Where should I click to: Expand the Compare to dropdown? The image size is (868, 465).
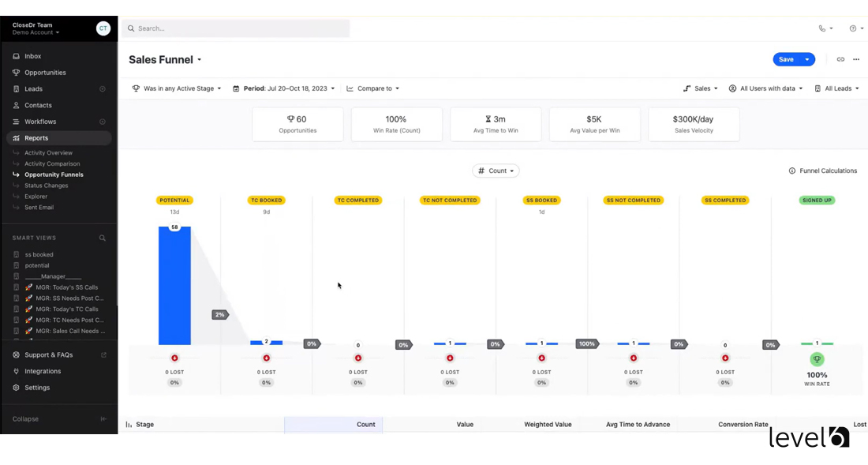click(372, 88)
